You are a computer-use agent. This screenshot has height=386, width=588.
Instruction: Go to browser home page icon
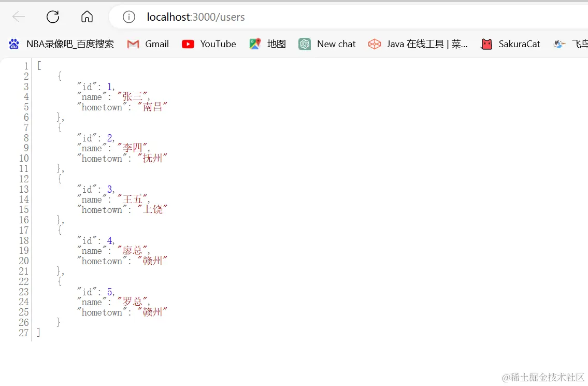(x=87, y=17)
